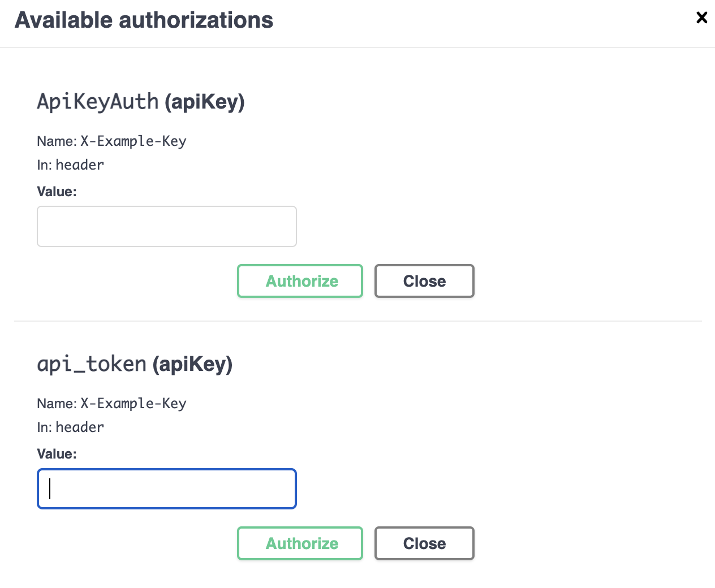Click into the api_token Value input field
The height and width of the screenshot is (588, 715).
click(167, 488)
